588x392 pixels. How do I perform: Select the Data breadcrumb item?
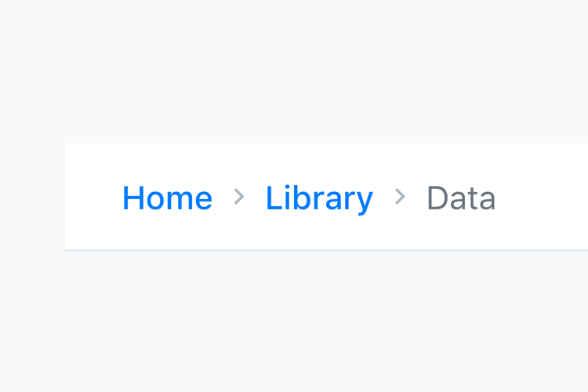tap(461, 198)
